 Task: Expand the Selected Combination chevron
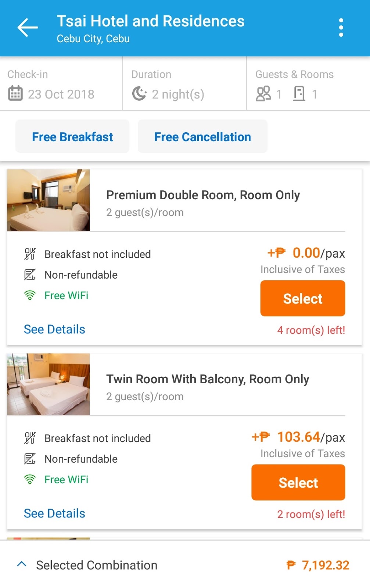click(22, 564)
